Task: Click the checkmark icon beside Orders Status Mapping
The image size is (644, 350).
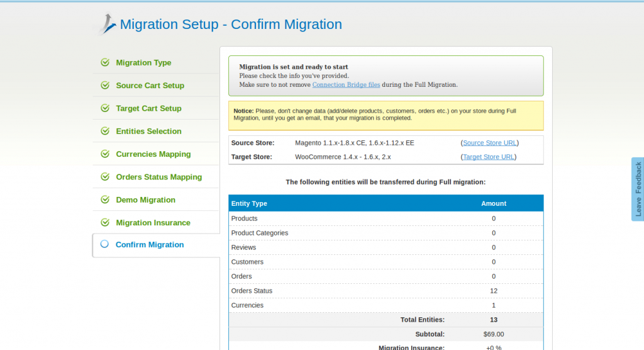Action: [x=105, y=177]
